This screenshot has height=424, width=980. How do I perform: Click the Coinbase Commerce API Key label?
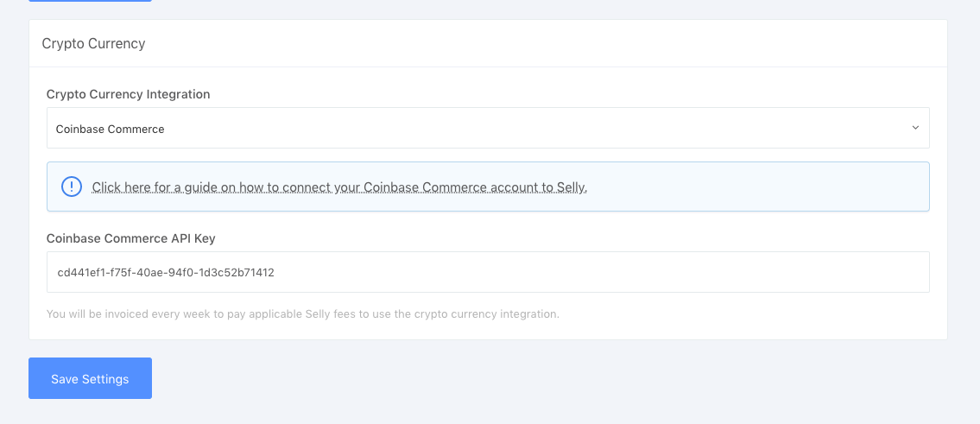click(131, 238)
